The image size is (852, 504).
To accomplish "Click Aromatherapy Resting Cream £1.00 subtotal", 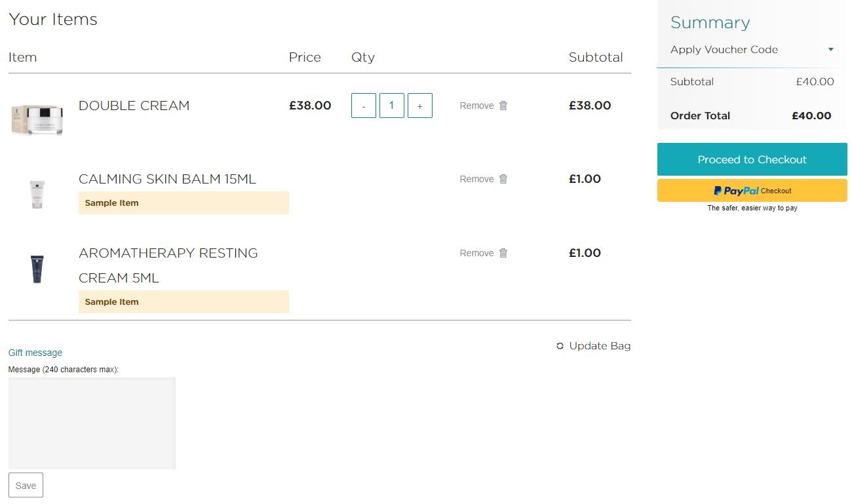I will tap(585, 253).
